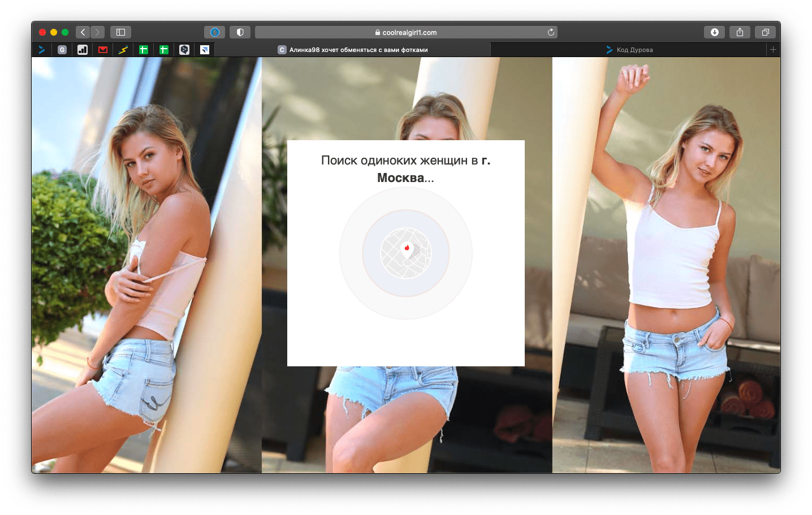Open the Share menu
812x515 pixels.
click(740, 32)
